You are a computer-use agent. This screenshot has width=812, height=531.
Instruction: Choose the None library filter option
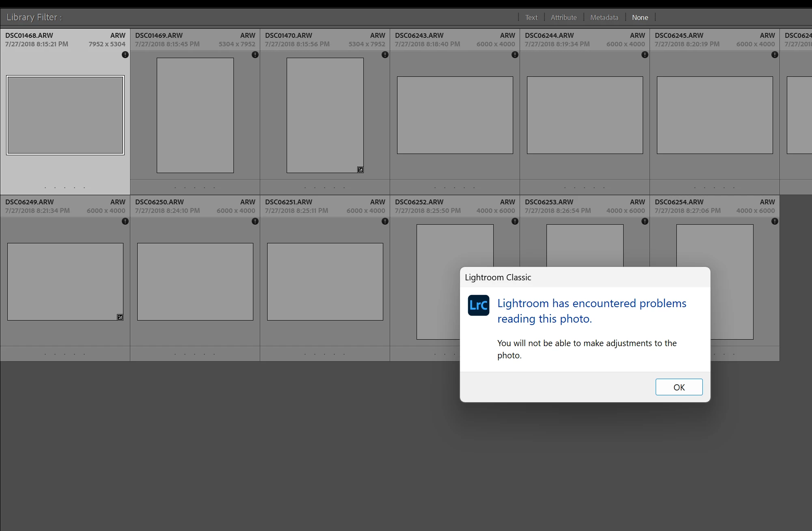pos(640,17)
